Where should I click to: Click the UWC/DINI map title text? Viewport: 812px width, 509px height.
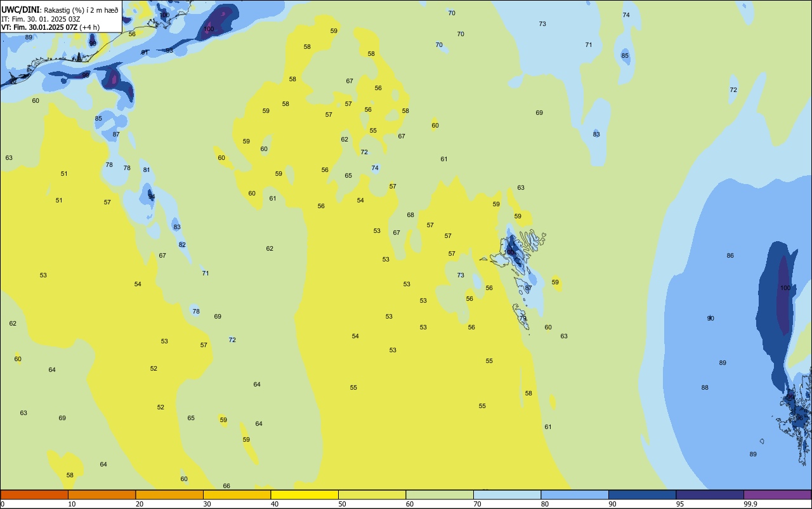tap(21, 10)
